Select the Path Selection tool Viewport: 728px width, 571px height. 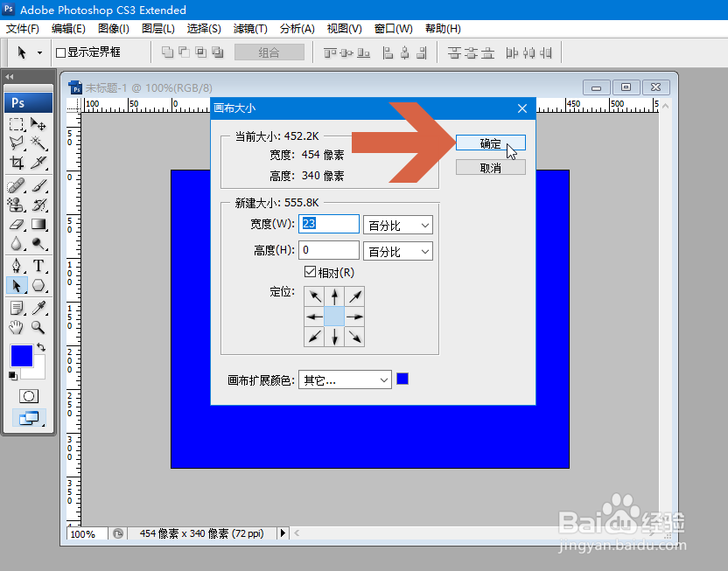17,285
